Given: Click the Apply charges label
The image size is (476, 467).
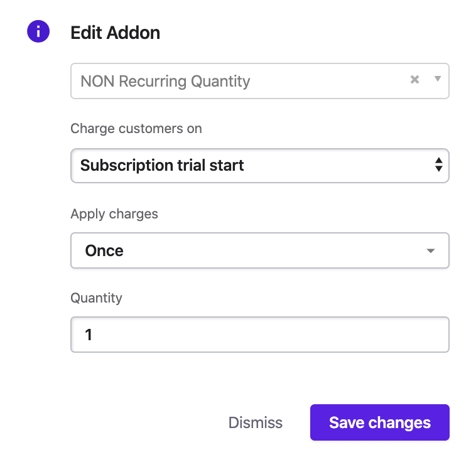Looking at the screenshot, I should 114,214.
